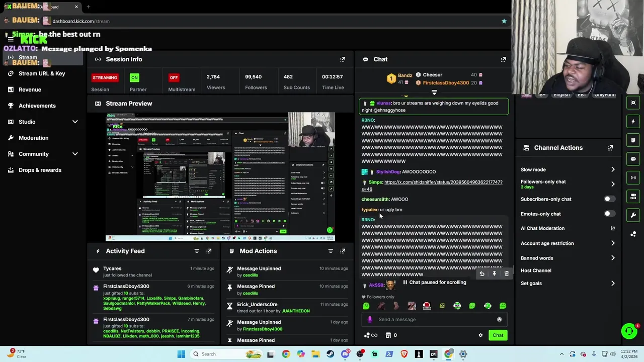Expand Slow mode options
Screen dimensions: 644x362
pyautogui.click(x=613, y=169)
